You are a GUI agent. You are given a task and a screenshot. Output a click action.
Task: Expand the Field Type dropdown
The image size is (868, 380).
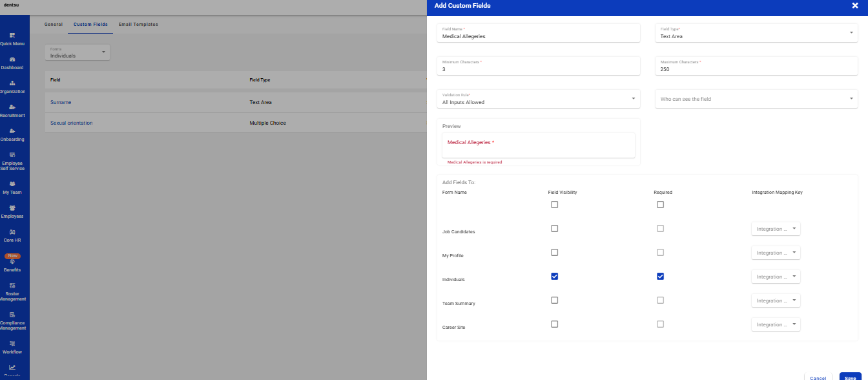756,33
